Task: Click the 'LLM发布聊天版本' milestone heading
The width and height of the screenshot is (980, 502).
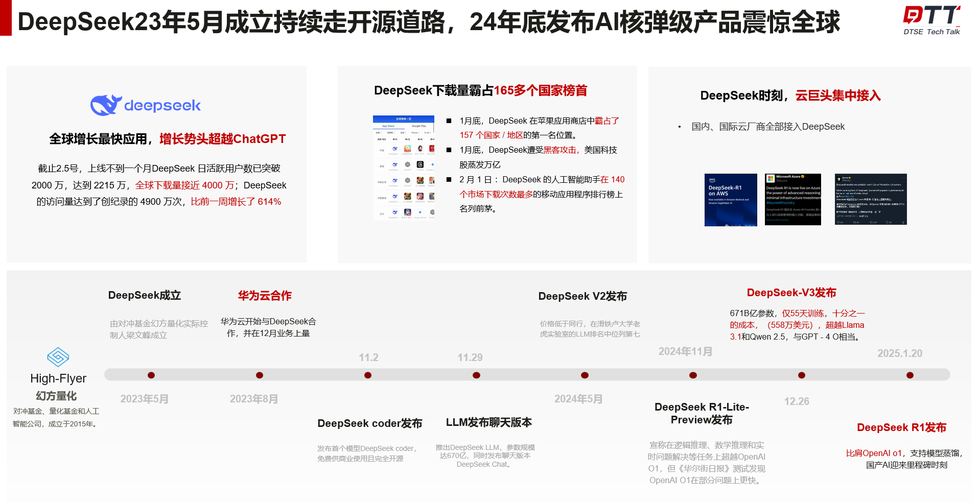Action: tap(489, 422)
